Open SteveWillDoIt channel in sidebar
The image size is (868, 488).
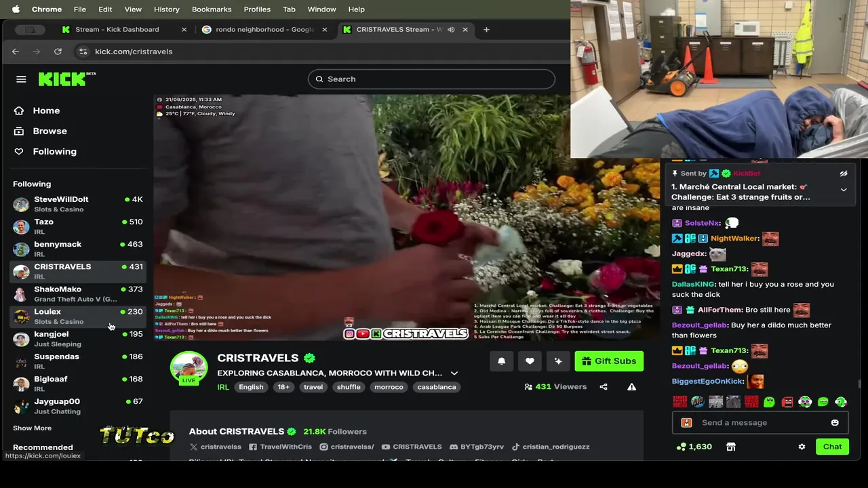pyautogui.click(x=78, y=204)
